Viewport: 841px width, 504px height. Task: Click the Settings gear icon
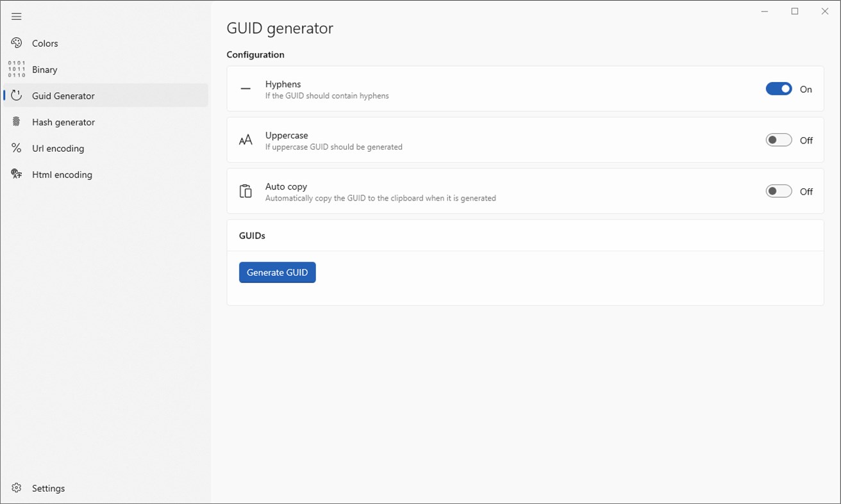tap(17, 488)
